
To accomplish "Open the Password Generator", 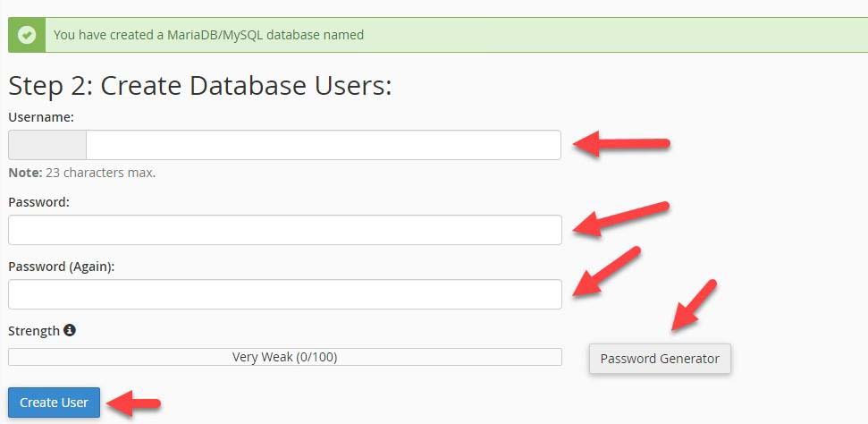I will pyautogui.click(x=660, y=359).
